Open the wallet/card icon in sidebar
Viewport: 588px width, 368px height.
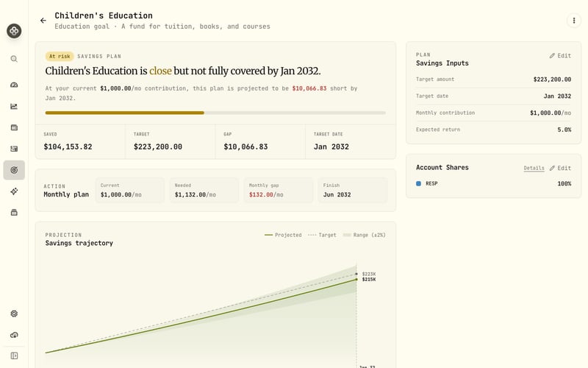(x=14, y=127)
